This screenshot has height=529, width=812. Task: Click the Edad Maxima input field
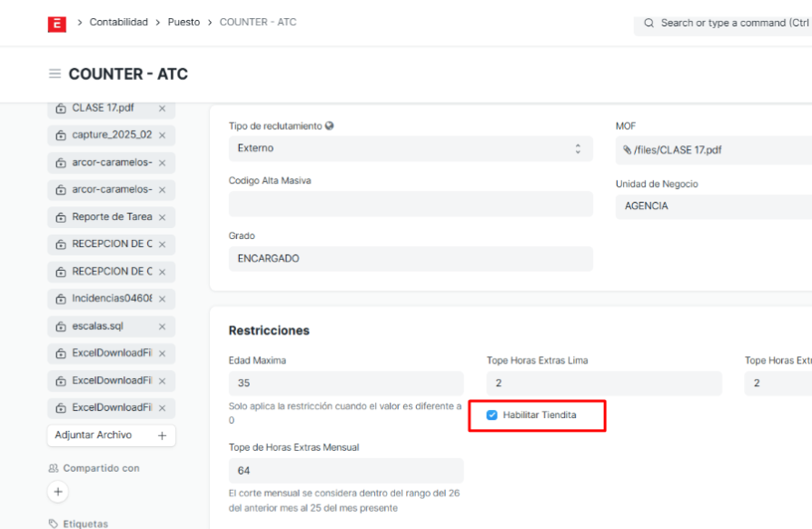(x=345, y=384)
